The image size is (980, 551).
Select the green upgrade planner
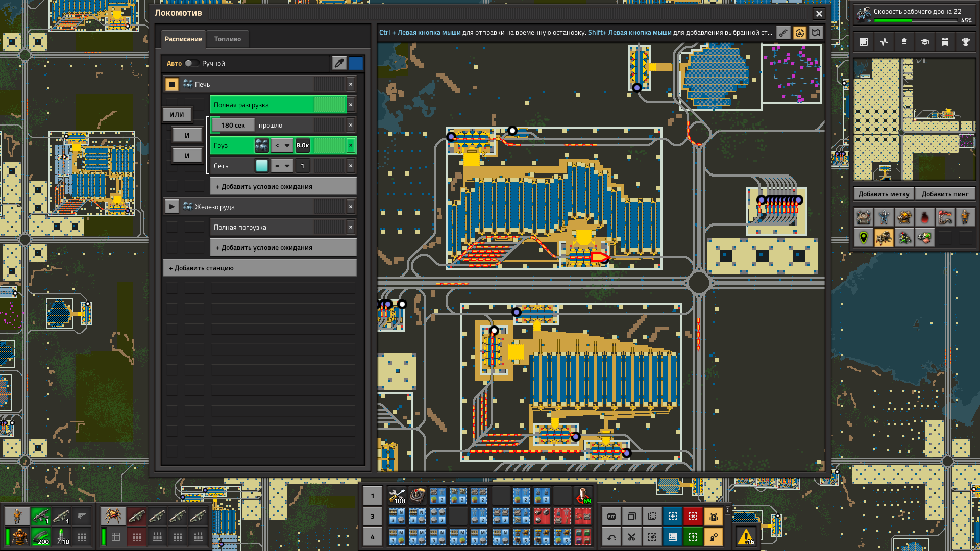coord(693,537)
